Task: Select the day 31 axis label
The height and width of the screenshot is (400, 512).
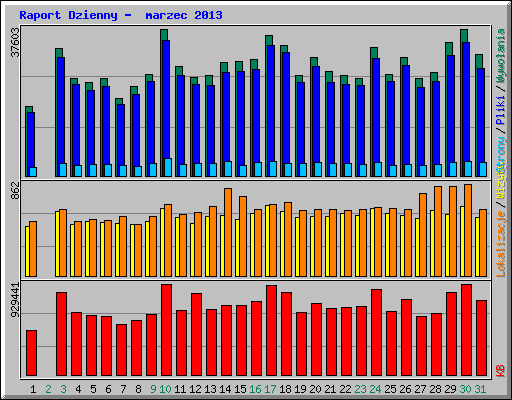Action: 480,389
